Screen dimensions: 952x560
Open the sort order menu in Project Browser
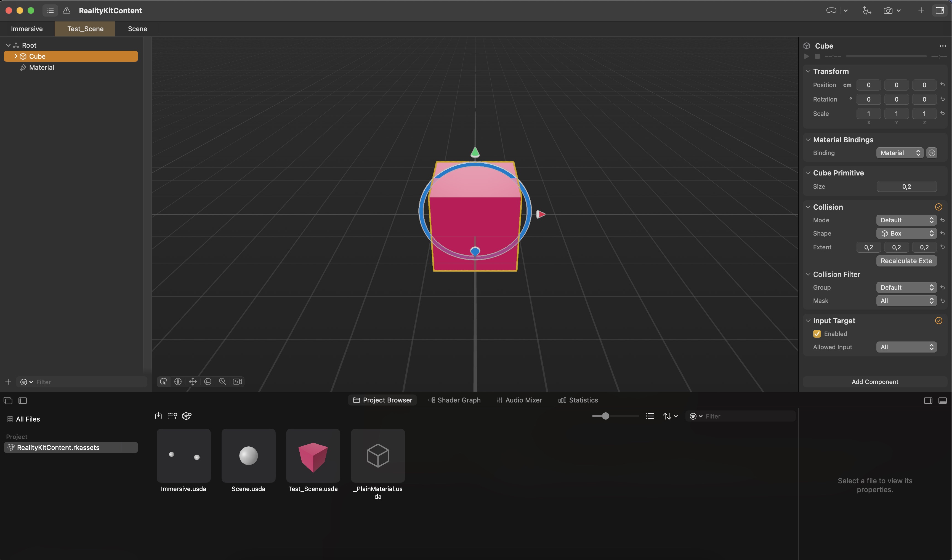670,416
